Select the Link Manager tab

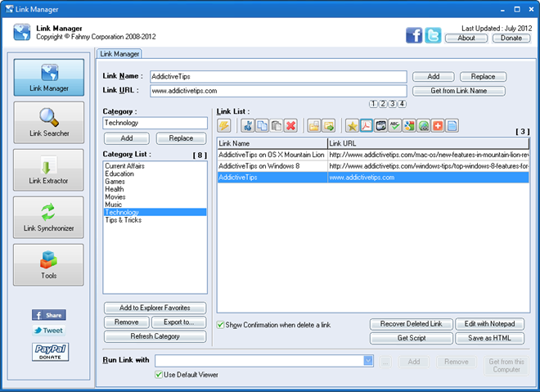(x=119, y=54)
